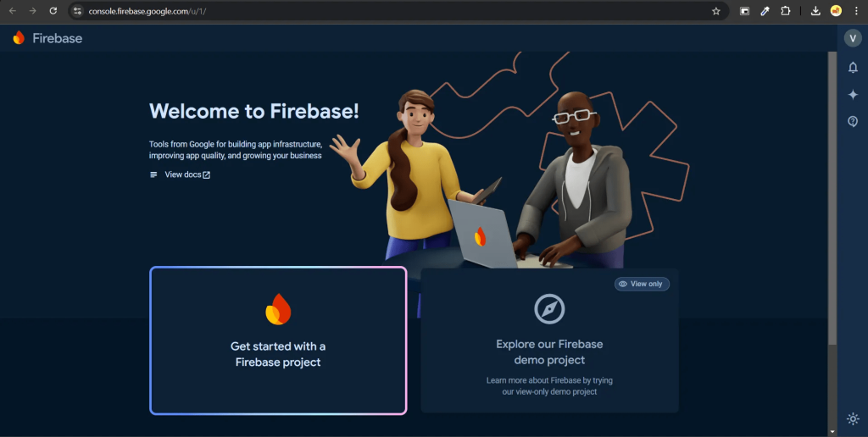Viewport: 868px width, 437px height.
Task: Click the page's vertical scrollbar thumb
Action: [832, 199]
